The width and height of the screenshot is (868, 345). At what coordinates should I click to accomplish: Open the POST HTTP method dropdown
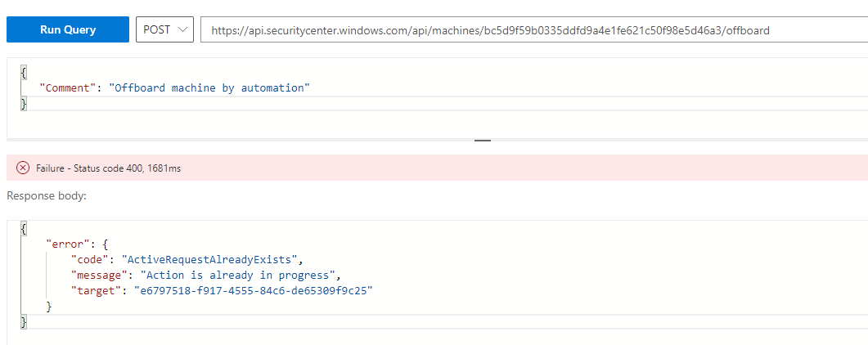click(164, 29)
